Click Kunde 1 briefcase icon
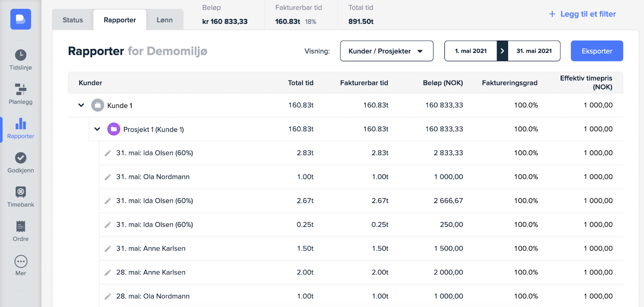 (x=98, y=105)
